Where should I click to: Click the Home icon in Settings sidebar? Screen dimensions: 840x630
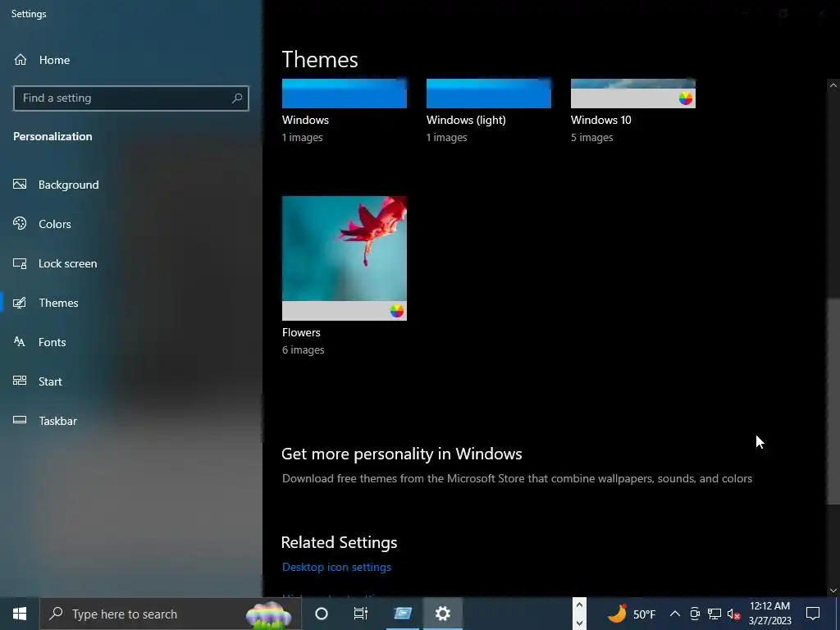(21, 59)
